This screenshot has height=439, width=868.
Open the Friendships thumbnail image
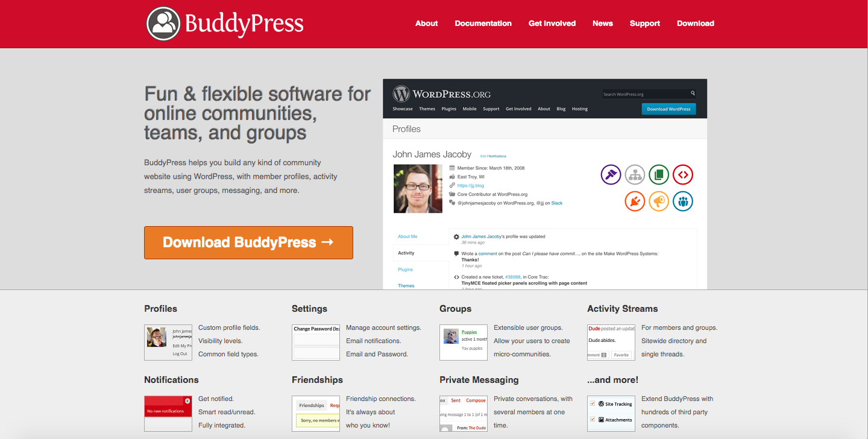(316, 414)
